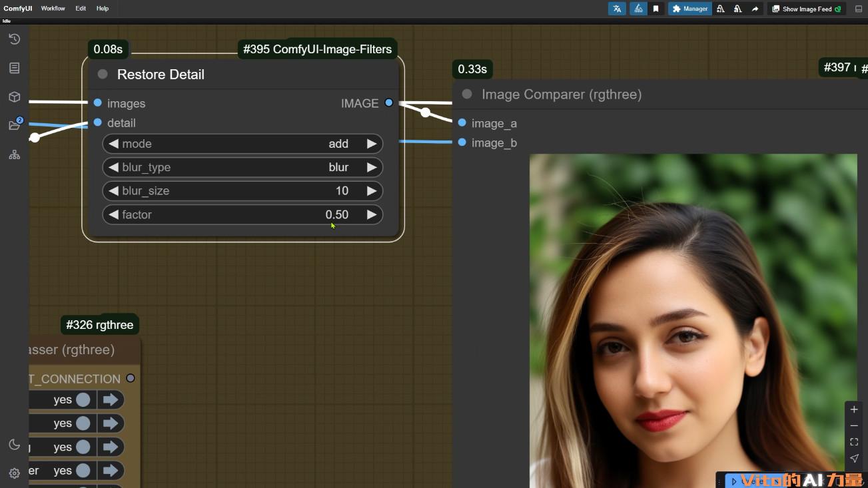
Task: Click the detail input socket
Action: [x=98, y=122]
